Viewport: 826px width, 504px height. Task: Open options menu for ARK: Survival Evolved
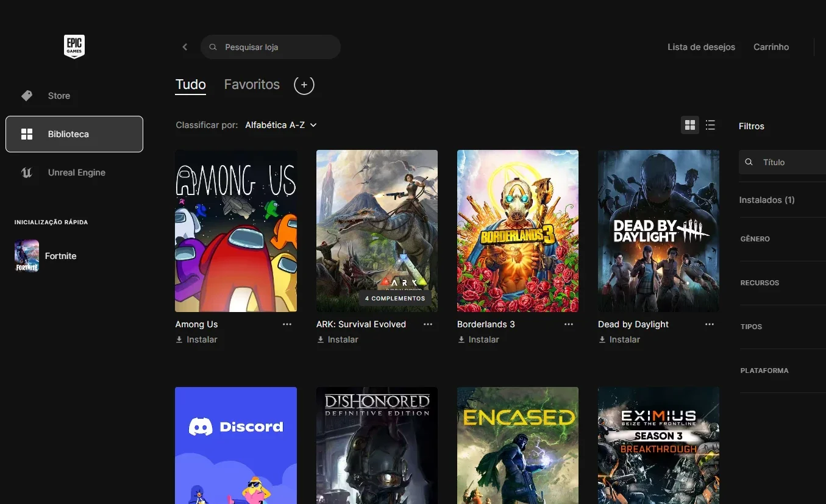[428, 324]
